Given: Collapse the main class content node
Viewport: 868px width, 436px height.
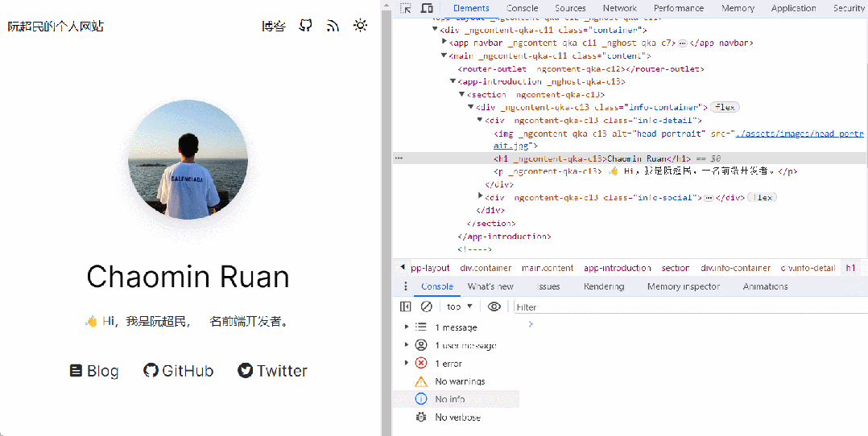Looking at the screenshot, I should (x=444, y=56).
